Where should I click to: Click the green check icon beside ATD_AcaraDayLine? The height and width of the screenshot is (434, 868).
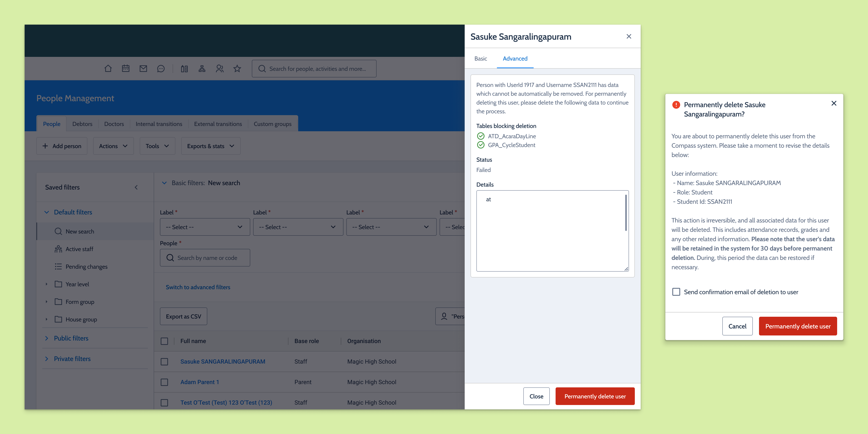pyautogui.click(x=481, y=136)
